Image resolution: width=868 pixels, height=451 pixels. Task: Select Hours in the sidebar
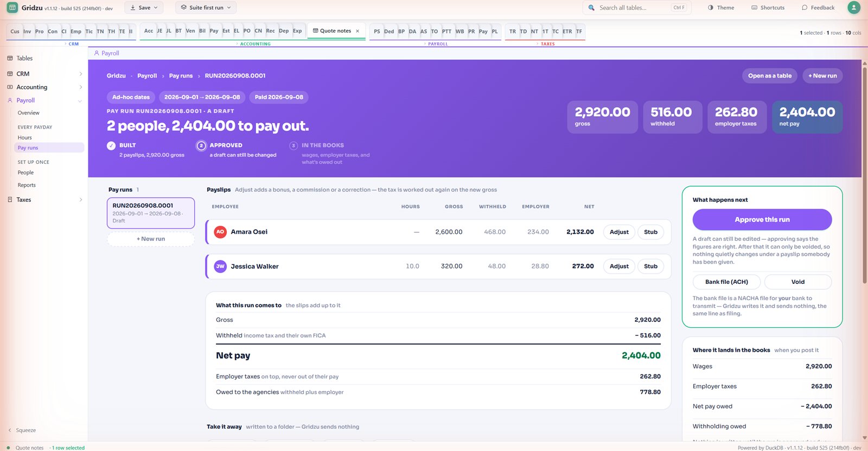coord(24,138)
